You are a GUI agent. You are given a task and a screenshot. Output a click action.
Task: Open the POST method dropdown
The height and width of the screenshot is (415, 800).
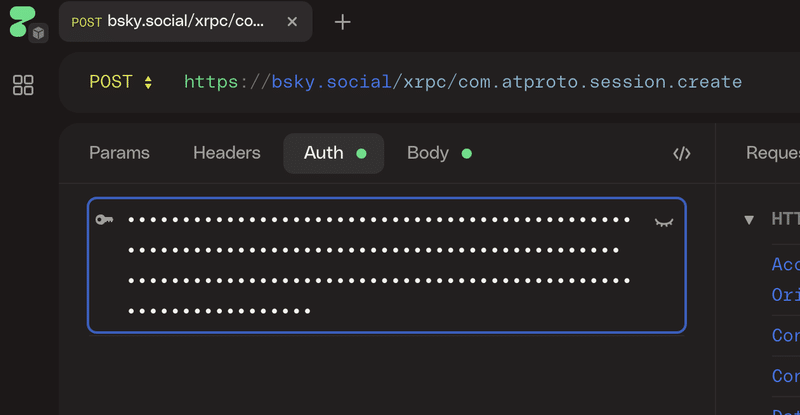pyautogui.click(x=121, y=82)
